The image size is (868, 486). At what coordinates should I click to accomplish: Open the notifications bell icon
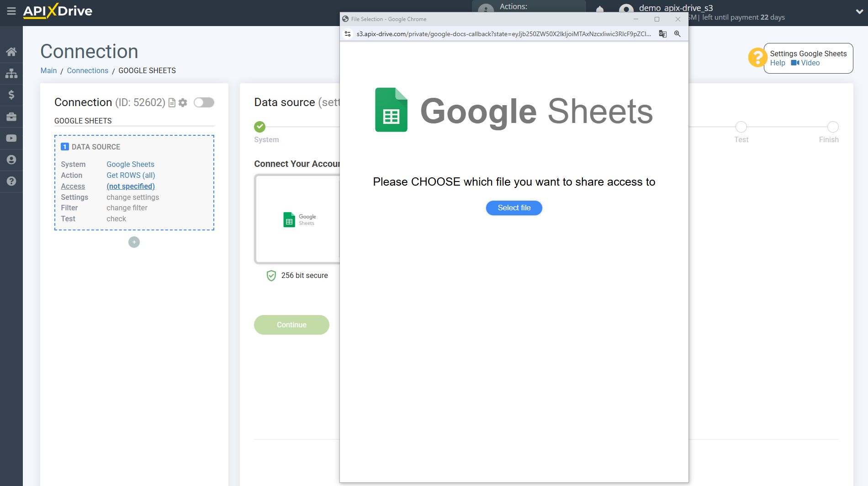(599, 10)
